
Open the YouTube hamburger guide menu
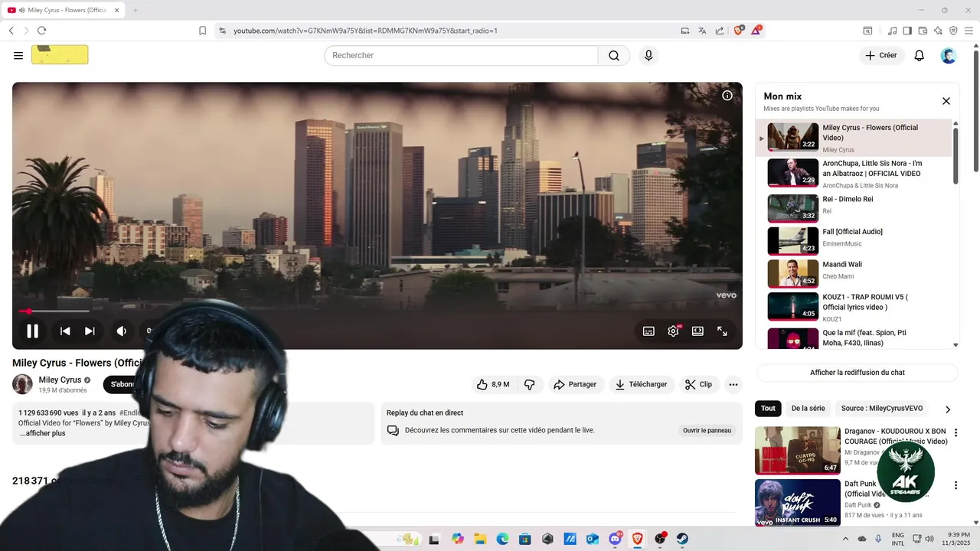pyautogui.click(x=18, y=55)
